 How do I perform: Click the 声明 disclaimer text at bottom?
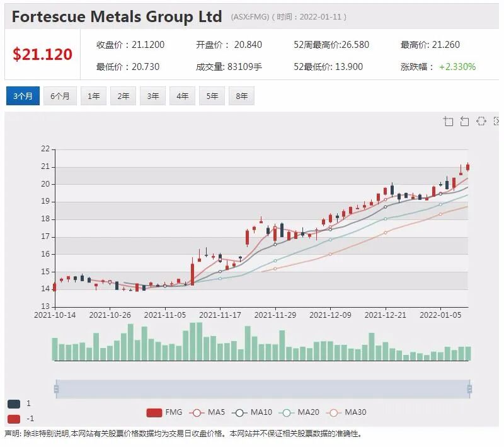pyautogui.click(x=183, y=434)
